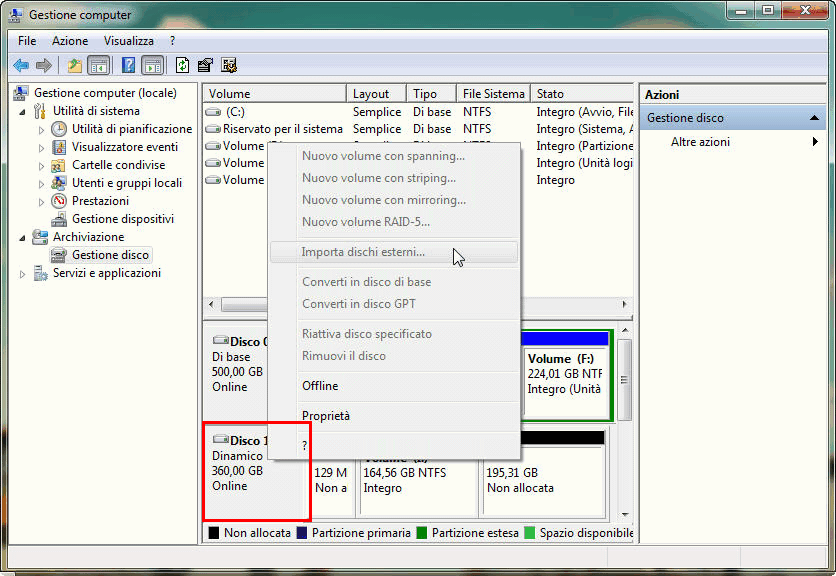Viewport: 836px width, 576px height.
Task: Click the Utilità di sistema tools icon
Action: click(40, 111)
